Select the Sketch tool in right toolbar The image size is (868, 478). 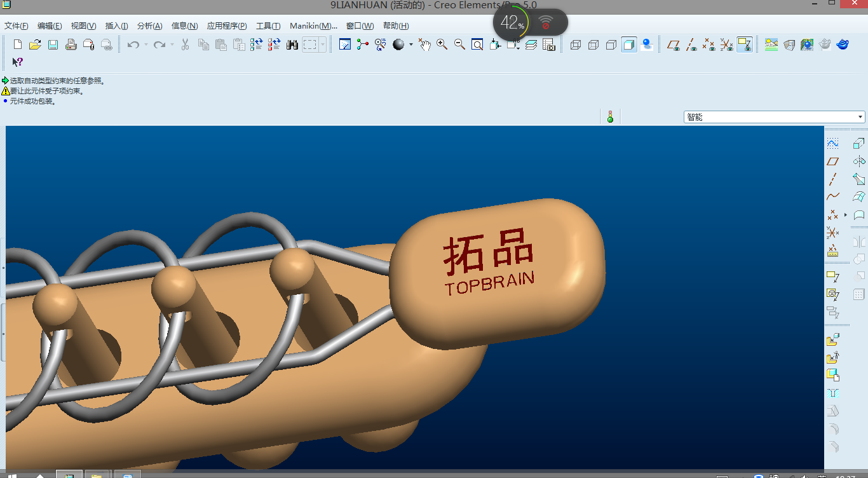[x=833, y=144]
